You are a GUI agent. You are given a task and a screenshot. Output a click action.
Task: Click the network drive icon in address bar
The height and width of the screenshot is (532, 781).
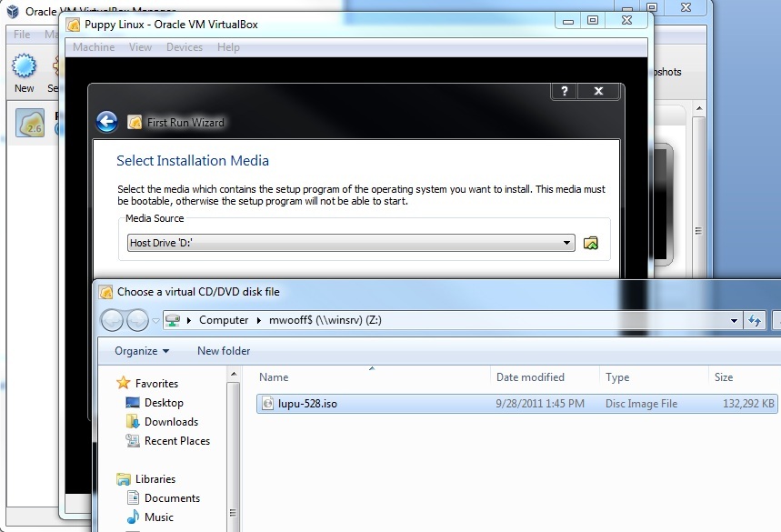173,320
